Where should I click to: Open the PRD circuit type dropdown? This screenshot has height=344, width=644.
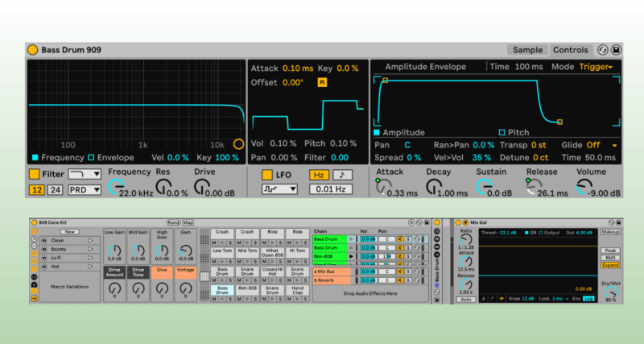tap(85, 190)
